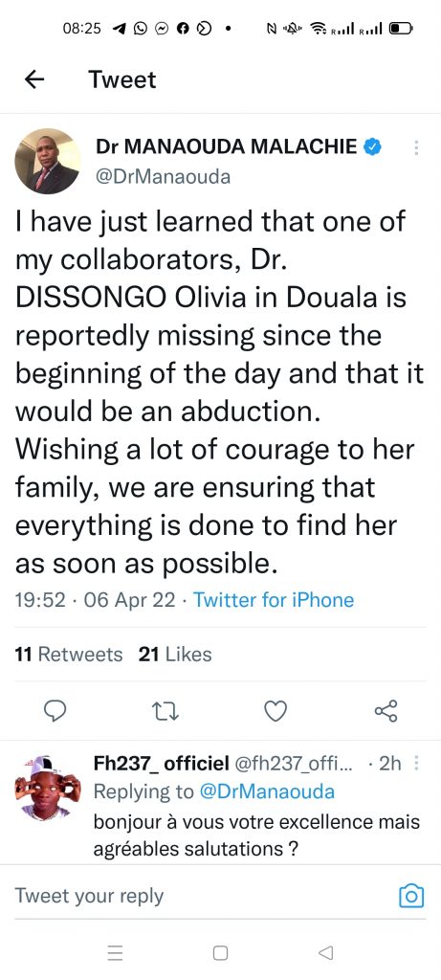Open the tweet's three-dot options menu

tap(416, 148)
